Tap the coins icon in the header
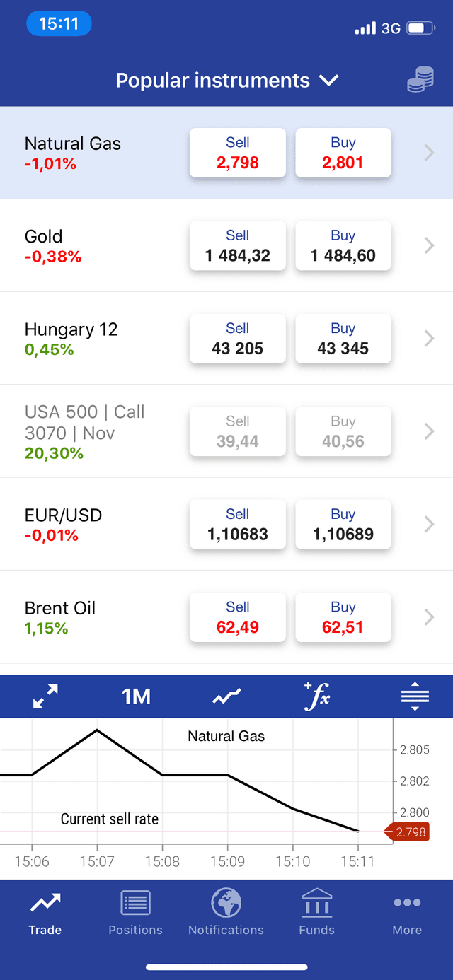The width and height of the screenshot is (453, 980). click(420, 79)
